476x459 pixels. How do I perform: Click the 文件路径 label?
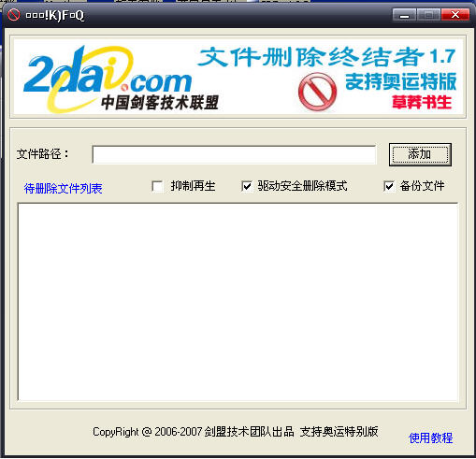click(43, 154)
